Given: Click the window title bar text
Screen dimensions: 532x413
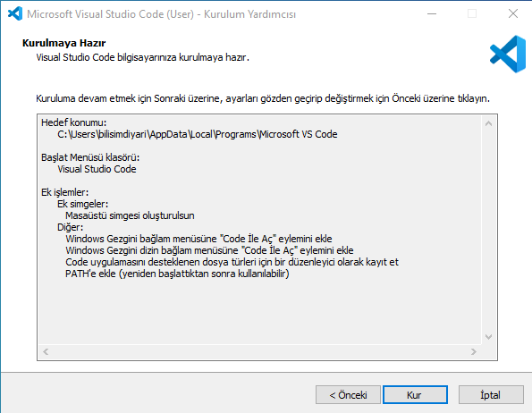Looking at the screenshot, I should [x=161, y=14].
